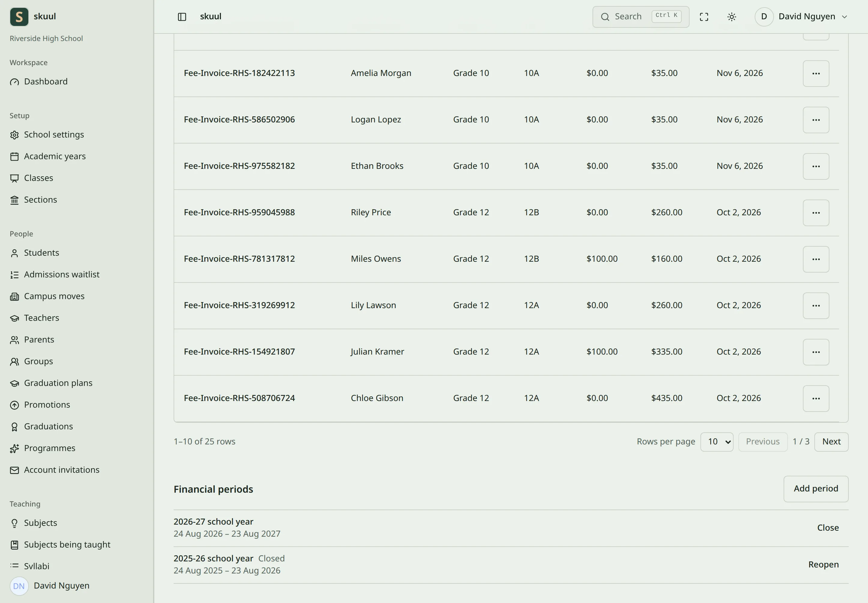This screenshot has height=603, width=868.
Task: Open Subjects page
Action: click(33, 523)
